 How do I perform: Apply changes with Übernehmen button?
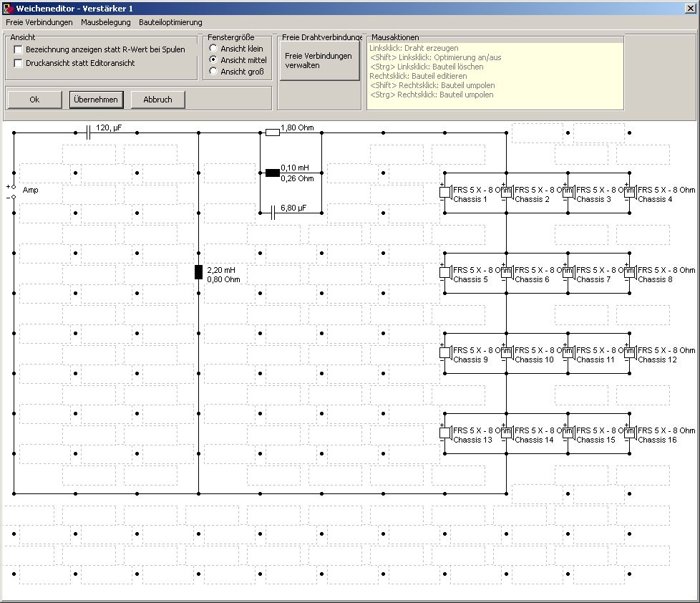[96, 100]
